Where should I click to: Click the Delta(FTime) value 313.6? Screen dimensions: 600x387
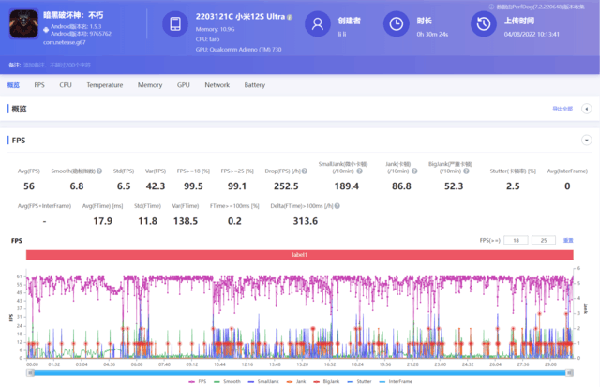tap(305, 221)
